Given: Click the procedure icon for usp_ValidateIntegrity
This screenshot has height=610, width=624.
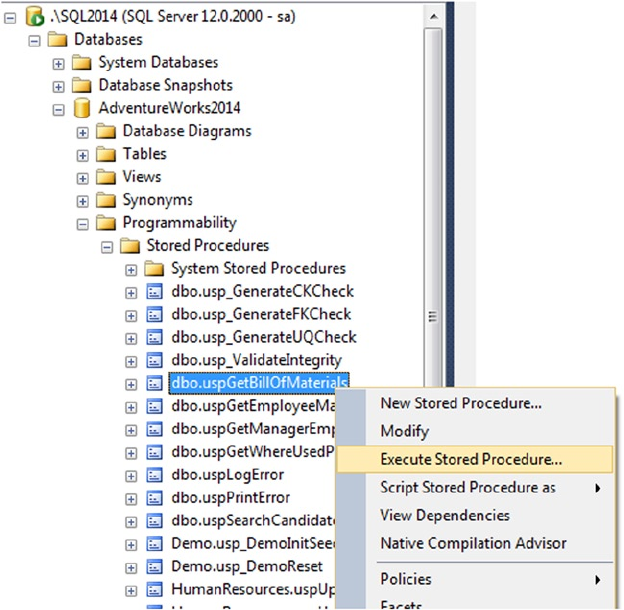Looking at the screenshot, I should (154, 361).
